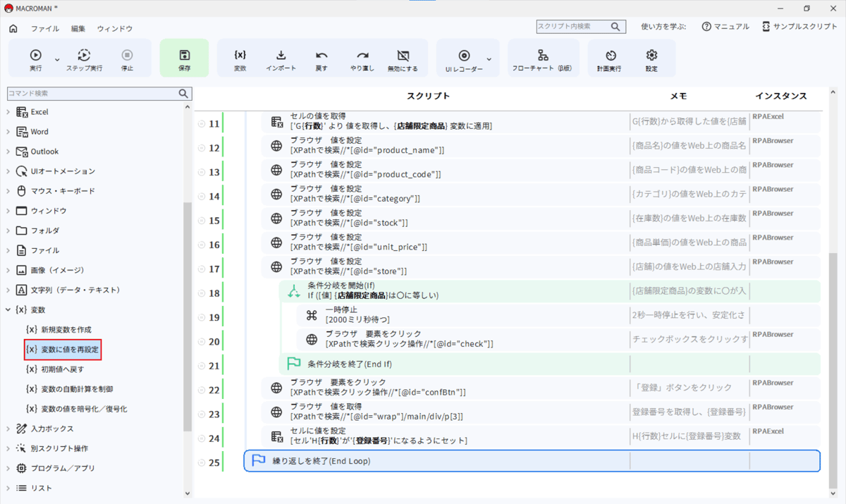Select the 初期値へ戻す command
The width and height of the screenshot is (846, 504).
(55, 369)
